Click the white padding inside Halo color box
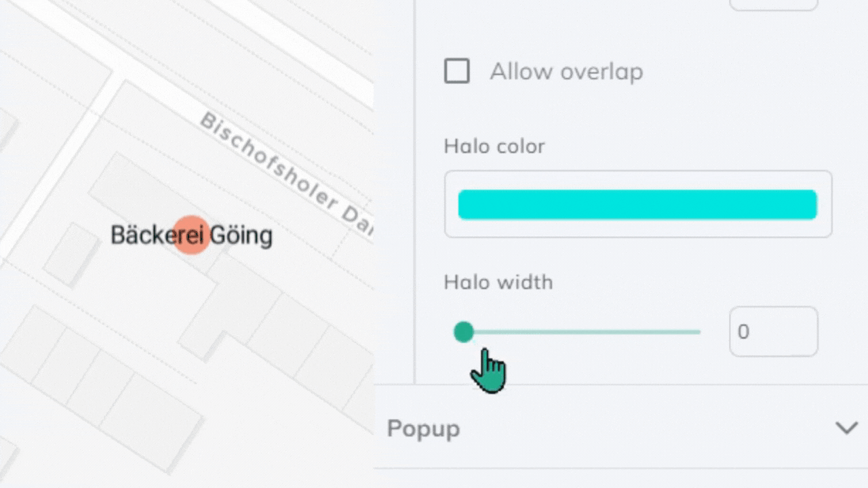 point(637,228)
